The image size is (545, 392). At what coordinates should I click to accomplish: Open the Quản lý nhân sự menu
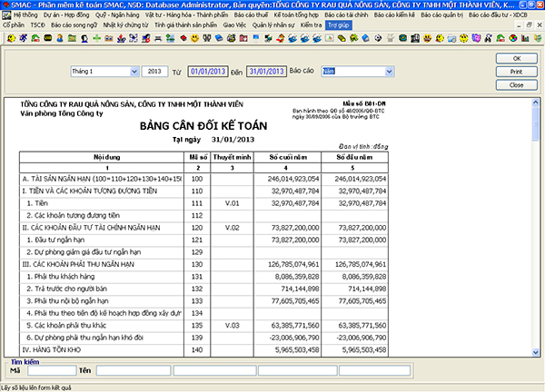pyautogui.click(x=273, y=25)
